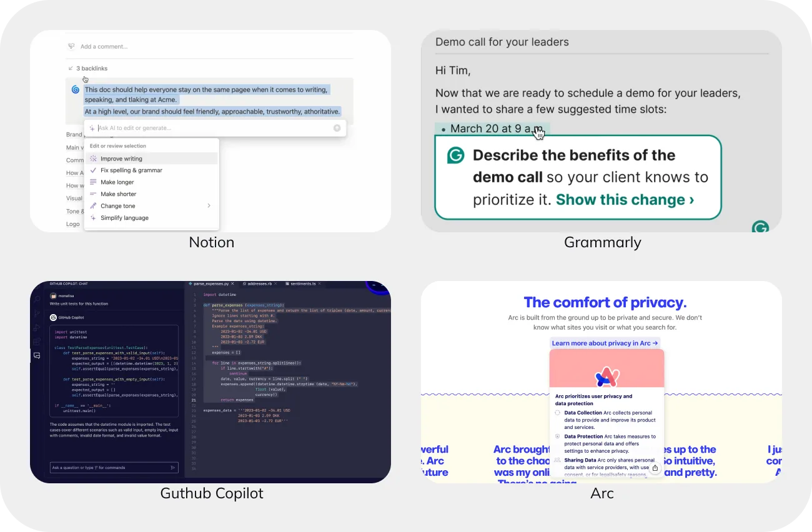Click the monalisa user avatar in Copilot chat
Image resolution: width=812 pixels, height=532 pixels.
(54, 296)
